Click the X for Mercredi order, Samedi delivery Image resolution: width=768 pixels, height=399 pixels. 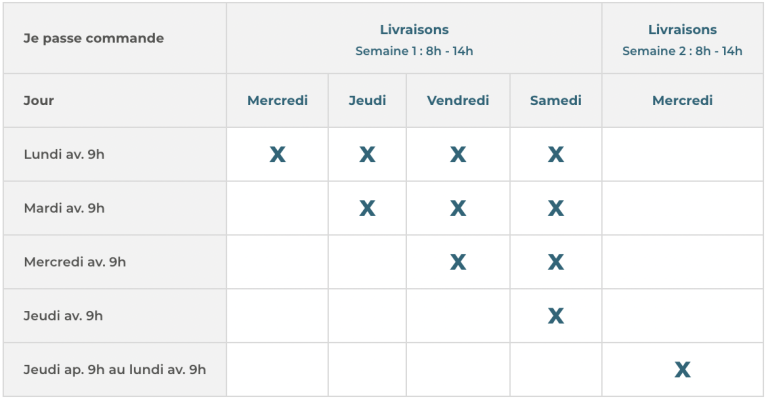[x=555, y=262]
